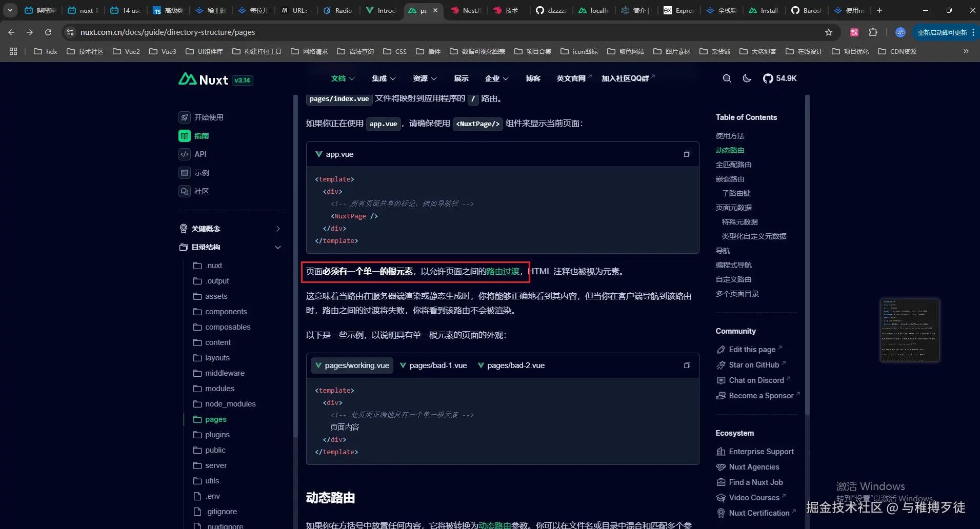Open the 英文官网 external link
The height and width of the screenshot is (529, 980).
pos(573,78)
